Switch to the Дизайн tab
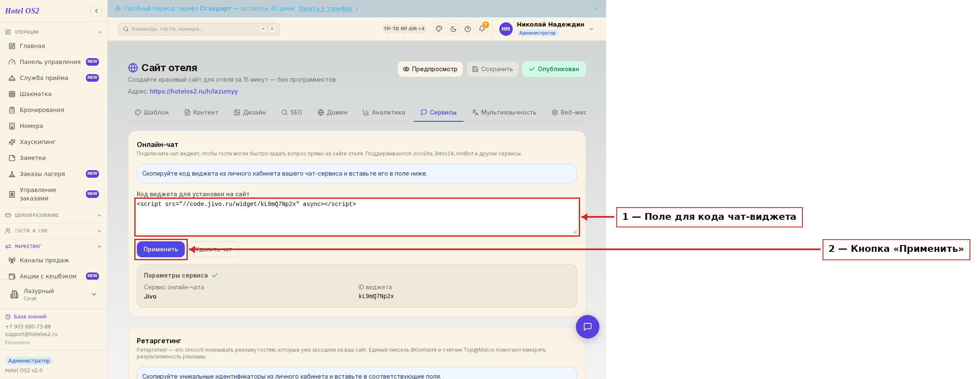This screenshot has width=980, height=379. pyautogui.click(x=250, y=112)
